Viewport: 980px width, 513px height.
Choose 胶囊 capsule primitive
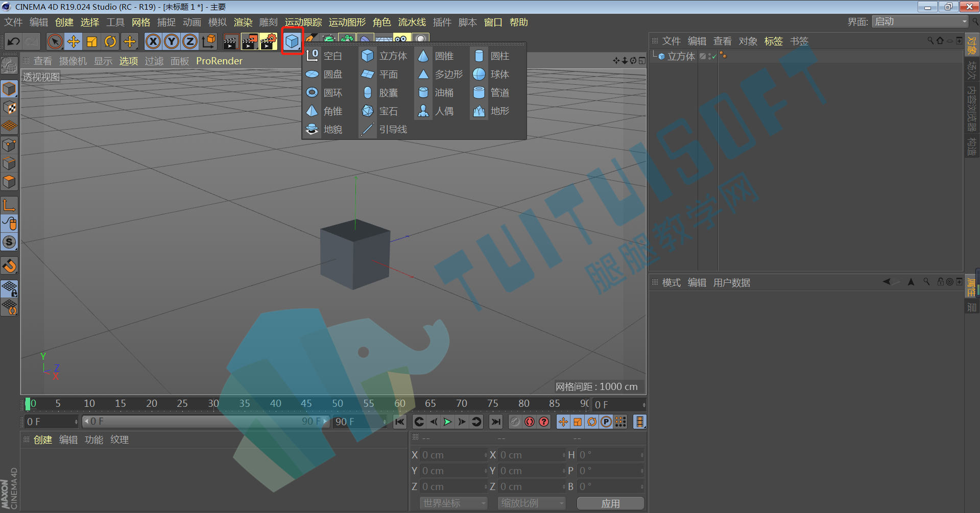click(x=380, y=93)
